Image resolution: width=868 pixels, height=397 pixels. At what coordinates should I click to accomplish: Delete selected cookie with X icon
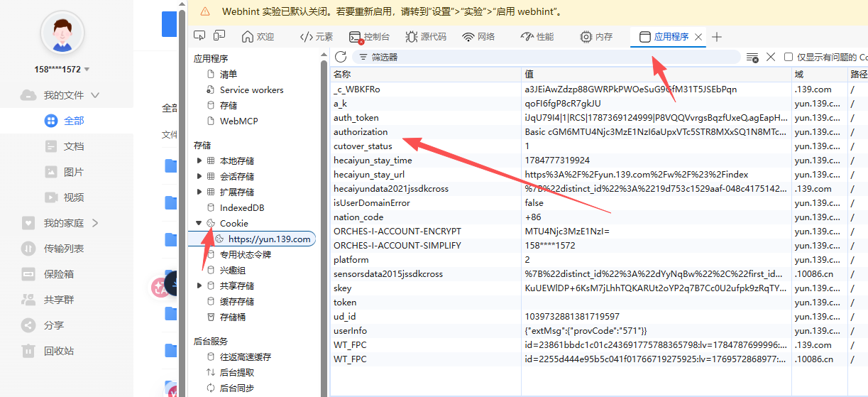(771, 57)
